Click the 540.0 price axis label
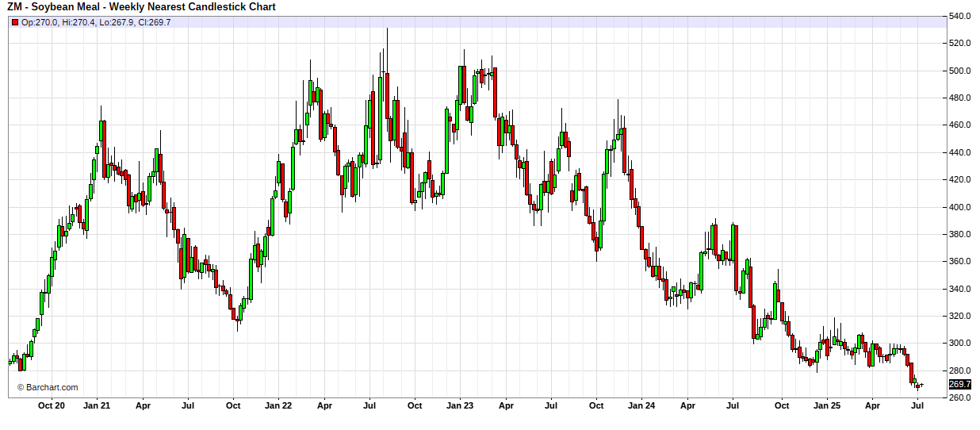This screenshot has width=980, height=430. (961, 16)
